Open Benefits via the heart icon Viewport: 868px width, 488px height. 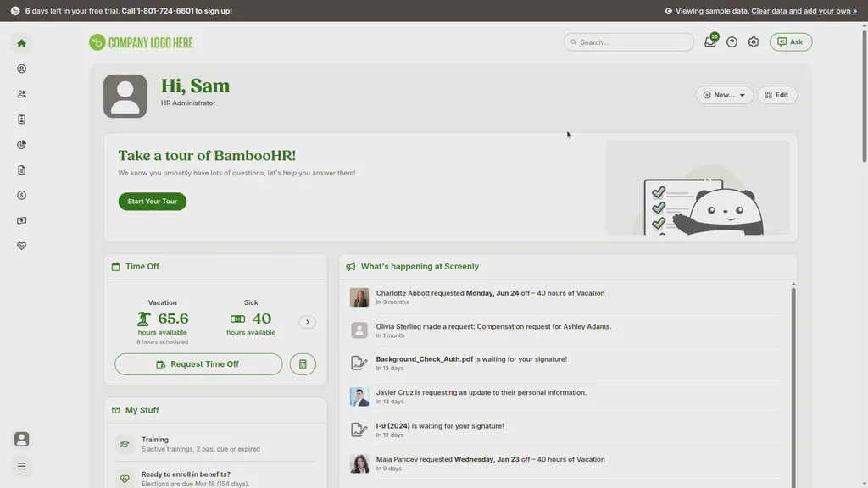click(x=21, y=246)
